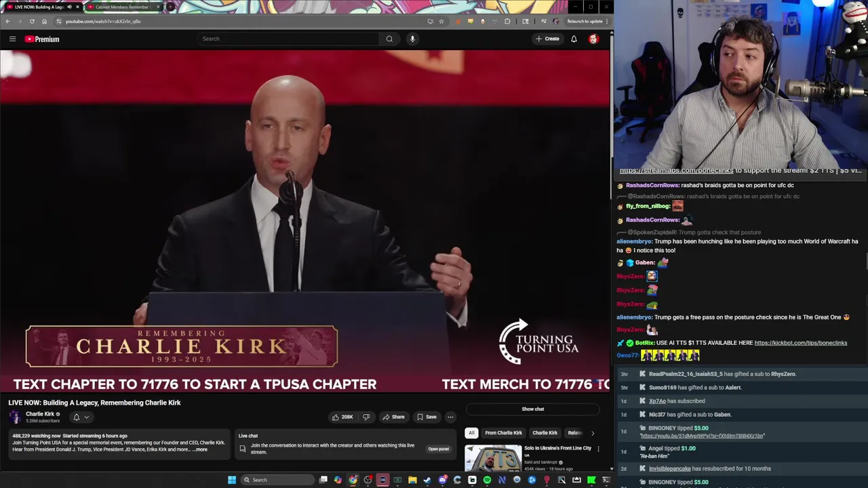Select the From Charlie Kirk chip

[x=503, y=432]
